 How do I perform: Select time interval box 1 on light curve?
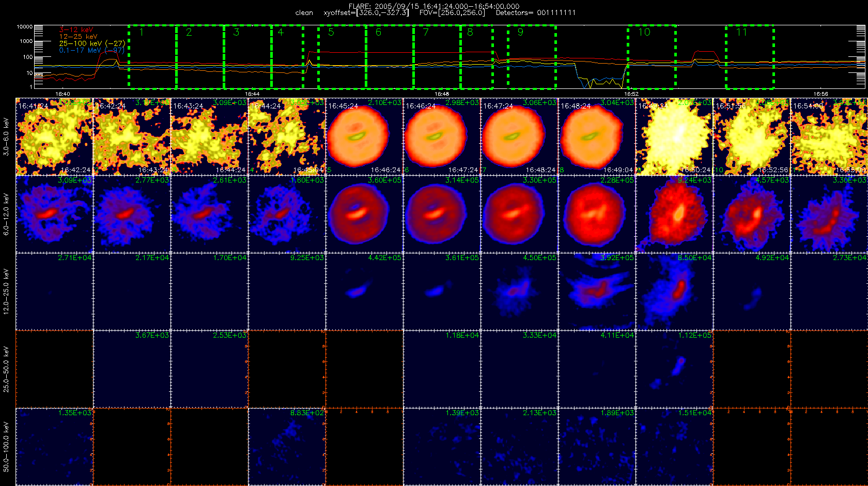[153, 57]
